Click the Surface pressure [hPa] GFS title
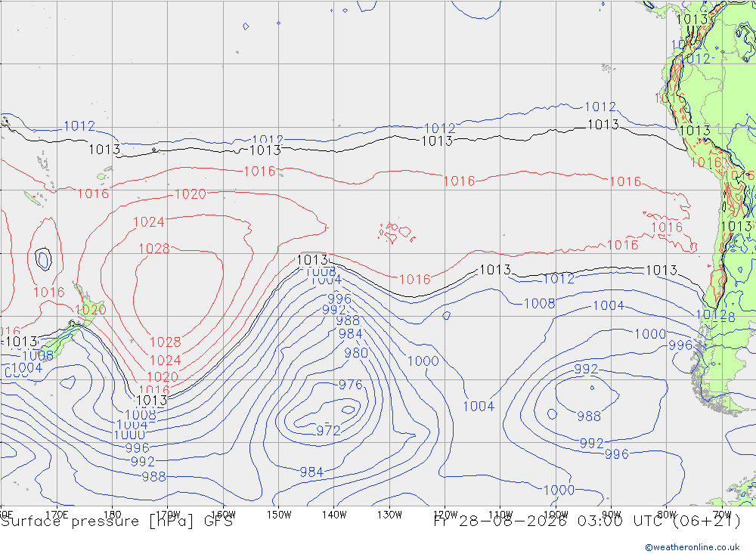Screen dimensions: 756x554 pyautogui.click(x=116, y=522)
